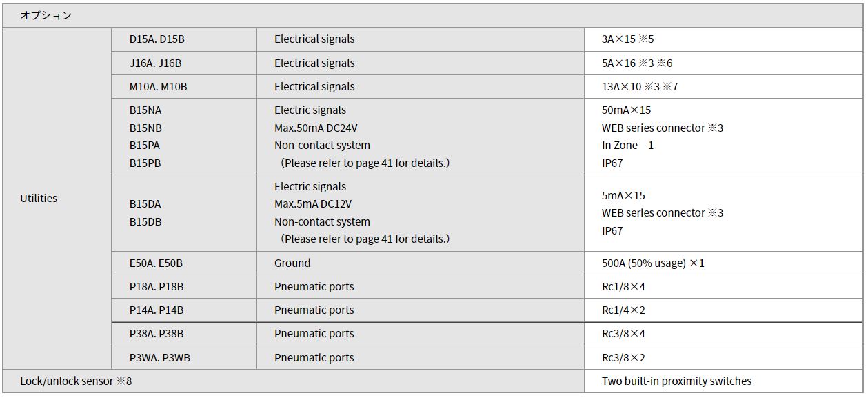Screen dimensions: 868x398
Task: Select the 13A×10 ※3 ※7 value
Action: (x=640, y=87)
